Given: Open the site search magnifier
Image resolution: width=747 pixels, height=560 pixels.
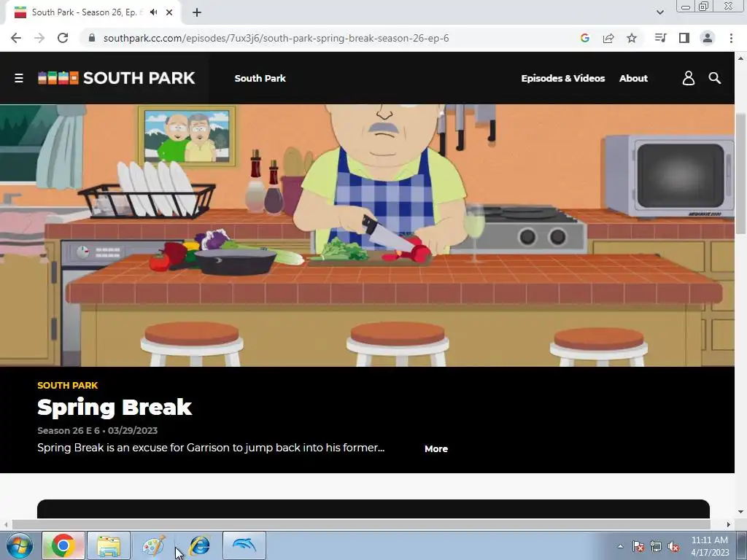Looking at the screenshot, I should [x=714, y=78].
